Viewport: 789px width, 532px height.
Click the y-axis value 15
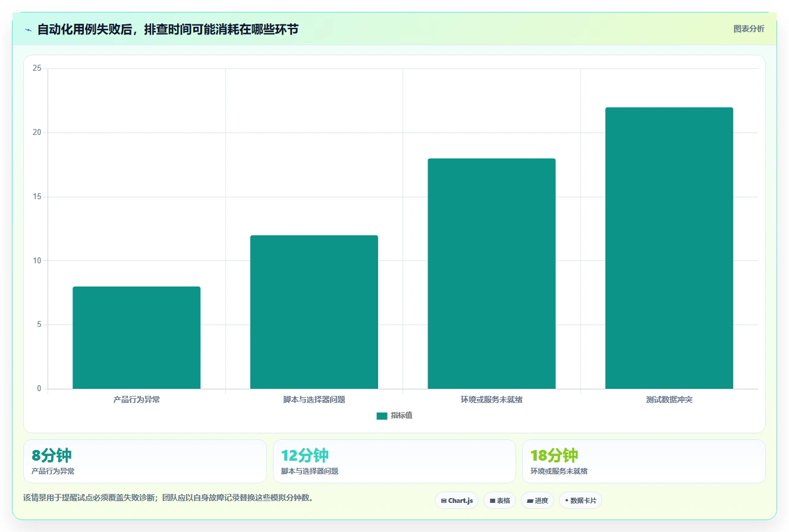(x=37, y=197)
